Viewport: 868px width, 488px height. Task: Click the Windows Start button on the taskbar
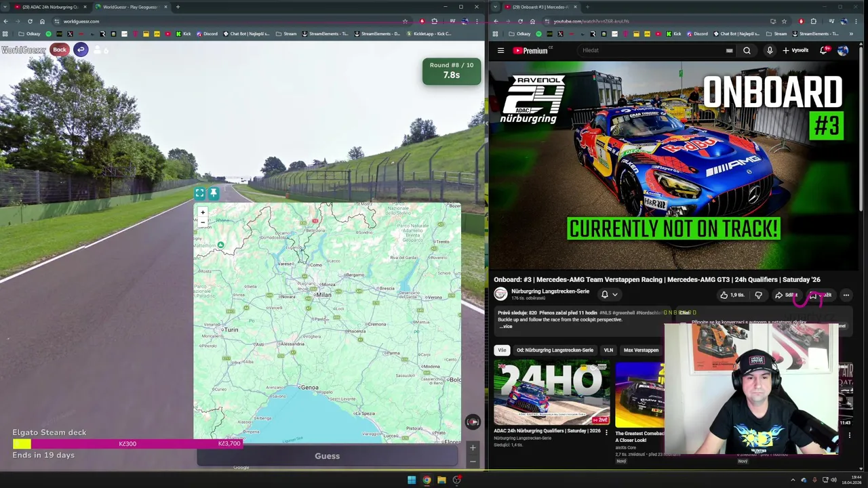click(x=411, y=480)
